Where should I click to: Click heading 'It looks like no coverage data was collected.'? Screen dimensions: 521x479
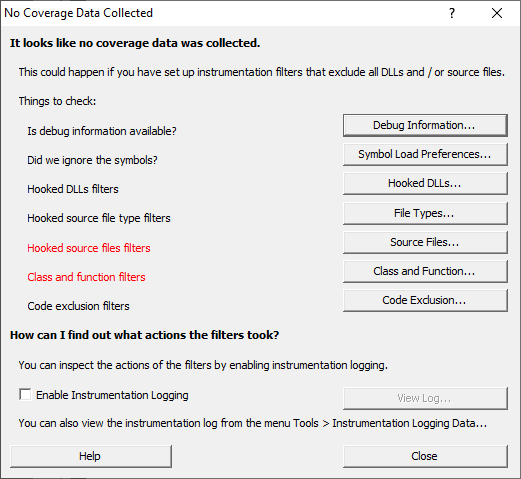coord(135,43)
